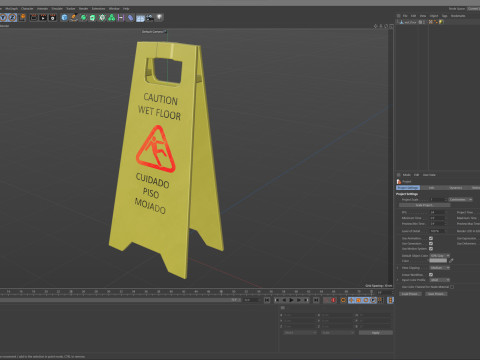Click the color eyedropper picker icon
Viewport: 480px width, 360px height.
(x=451, y=261)
